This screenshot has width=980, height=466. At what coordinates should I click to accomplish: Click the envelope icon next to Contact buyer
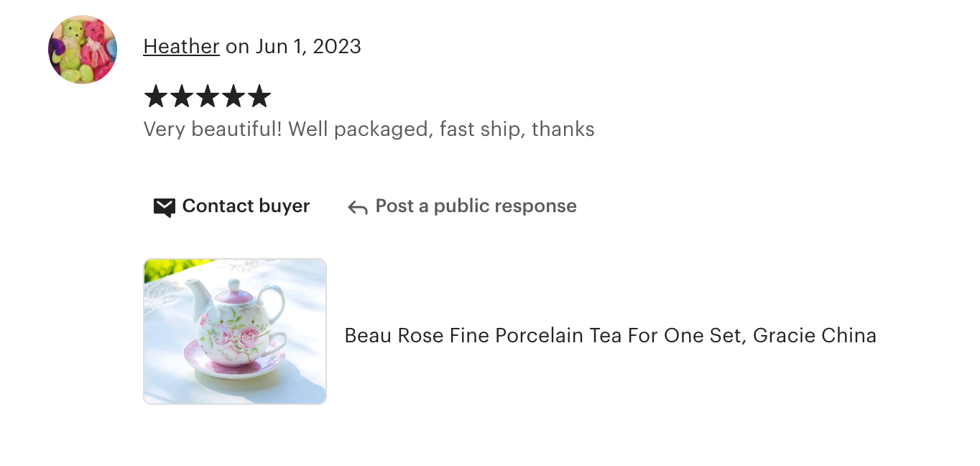coord(165,206)
